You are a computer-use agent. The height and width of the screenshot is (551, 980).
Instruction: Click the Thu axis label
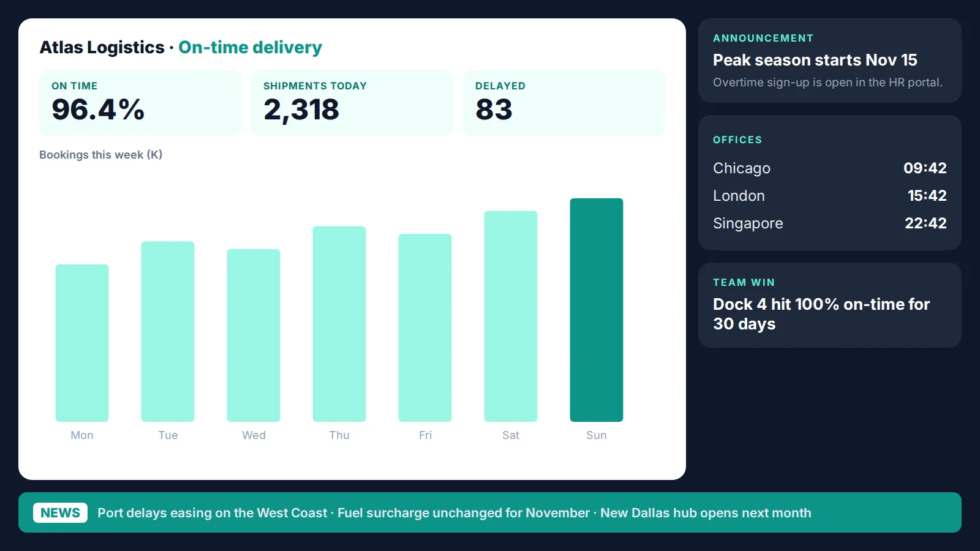pos(339,435)
